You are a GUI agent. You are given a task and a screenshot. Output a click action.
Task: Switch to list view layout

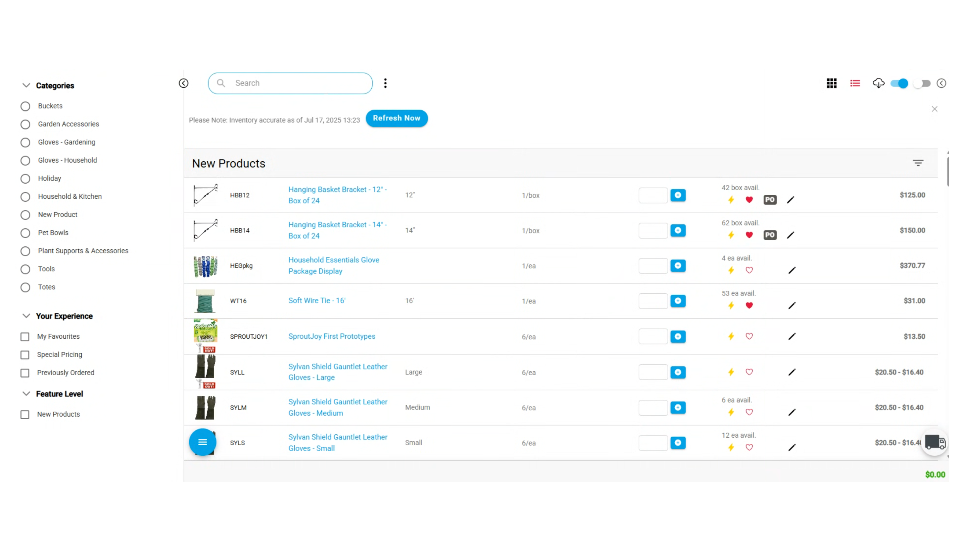(855, 83)
